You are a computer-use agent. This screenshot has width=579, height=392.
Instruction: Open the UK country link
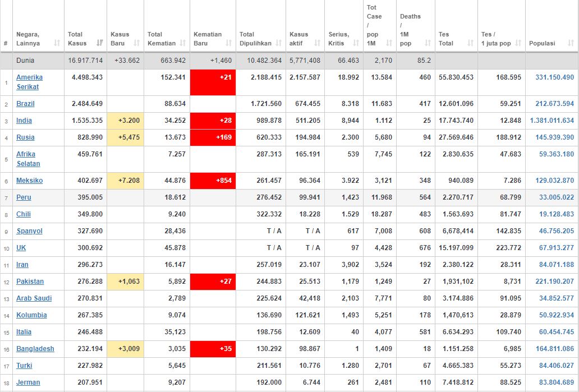pyautogui.click(x=21, y=248)
